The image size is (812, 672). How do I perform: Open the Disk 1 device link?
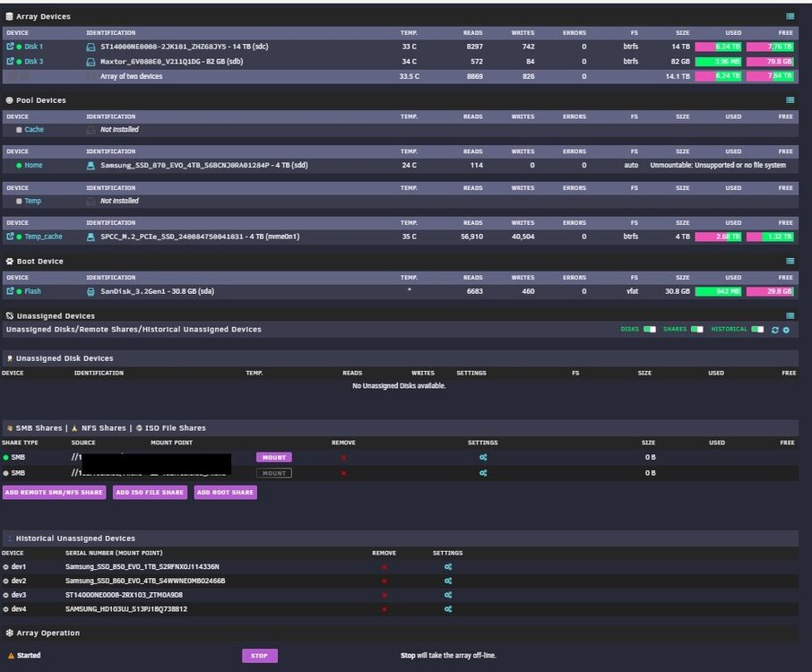coord(34,47)
